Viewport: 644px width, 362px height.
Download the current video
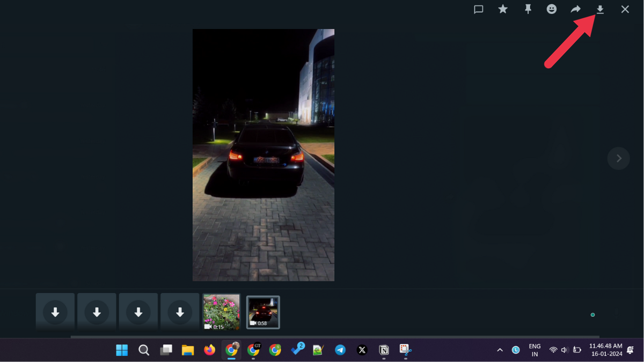click(x=600, y=9)
